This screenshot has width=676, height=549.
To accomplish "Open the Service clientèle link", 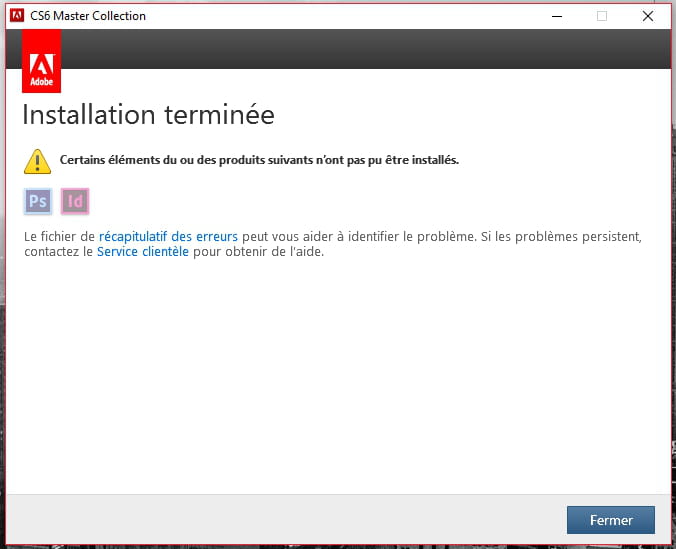I will click(143, 251).
